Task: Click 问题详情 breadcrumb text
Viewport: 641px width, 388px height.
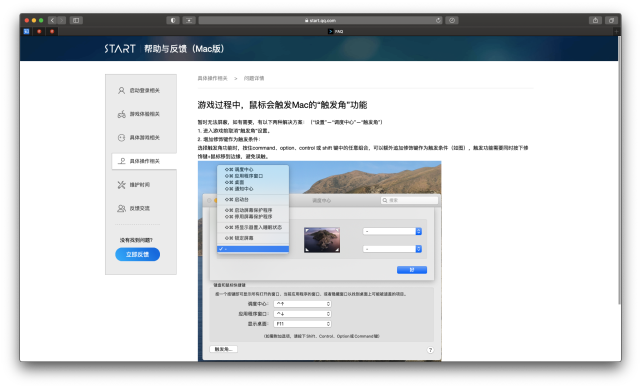Action: [x=254, y=78]
